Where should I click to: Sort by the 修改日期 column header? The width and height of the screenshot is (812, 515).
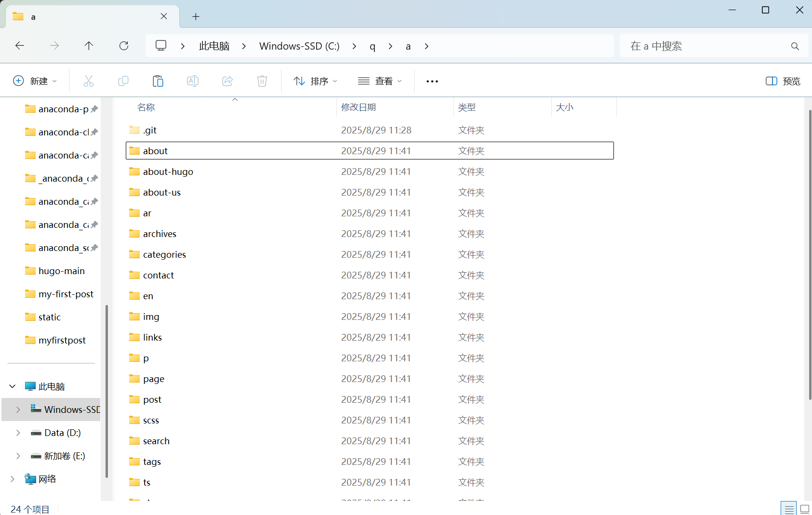click(359, 107)
